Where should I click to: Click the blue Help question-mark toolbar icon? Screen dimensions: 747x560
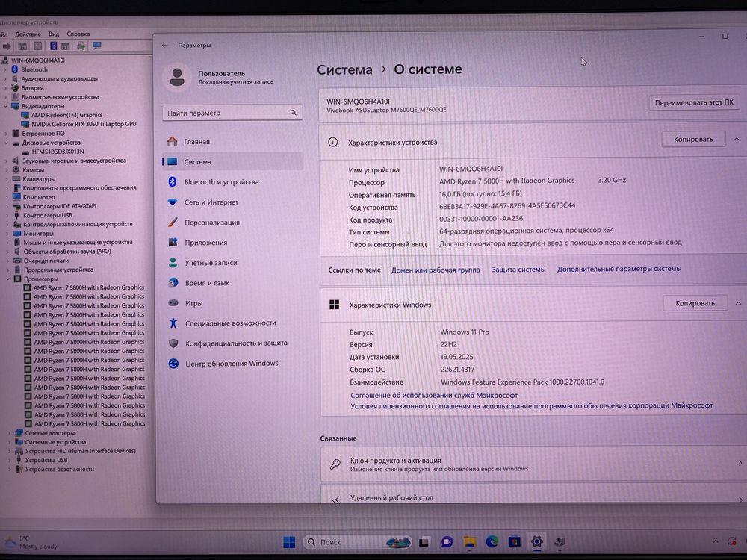(53, 46)
